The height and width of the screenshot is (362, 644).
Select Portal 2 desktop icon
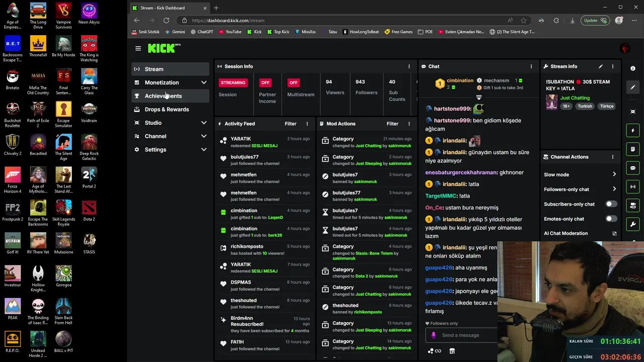(x=89, y=177)
